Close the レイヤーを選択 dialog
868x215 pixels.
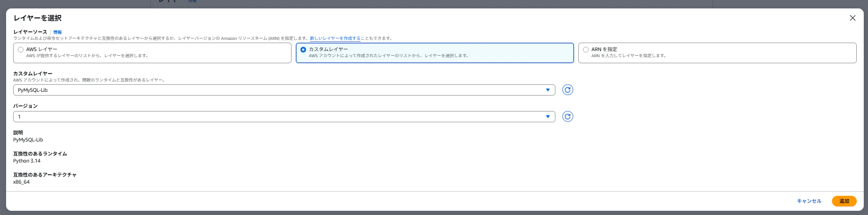(x=853, y=18)
